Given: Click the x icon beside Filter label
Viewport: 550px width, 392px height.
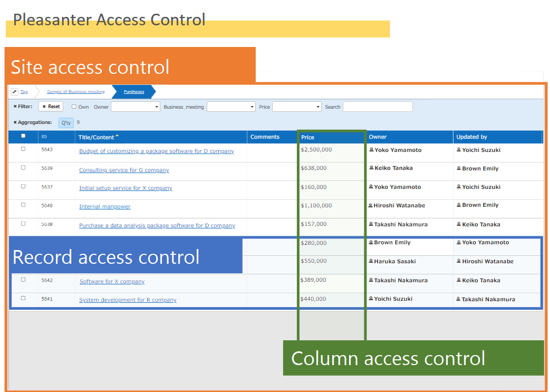Looking at the screenshot, I should click(x=15, y=107).
